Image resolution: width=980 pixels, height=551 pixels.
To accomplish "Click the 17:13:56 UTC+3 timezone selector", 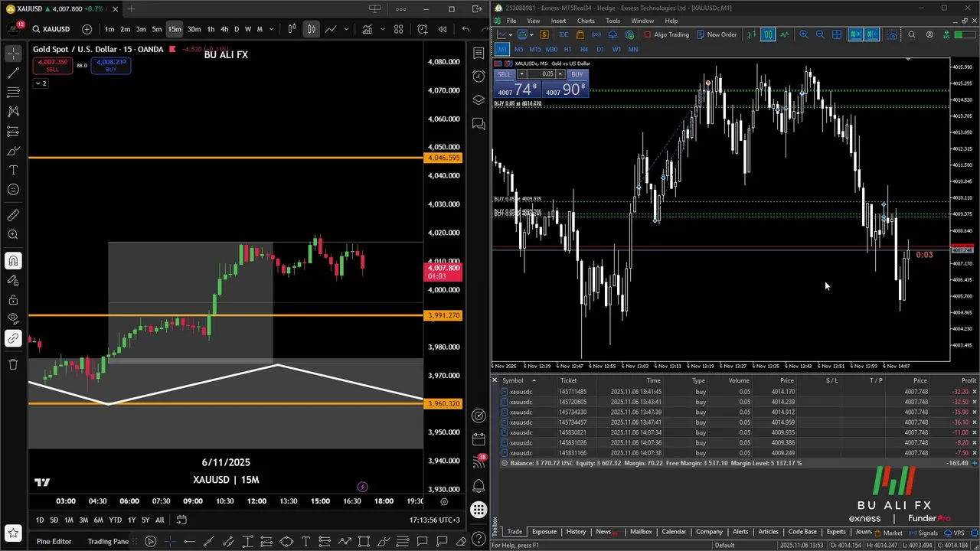I will [434, 520].
